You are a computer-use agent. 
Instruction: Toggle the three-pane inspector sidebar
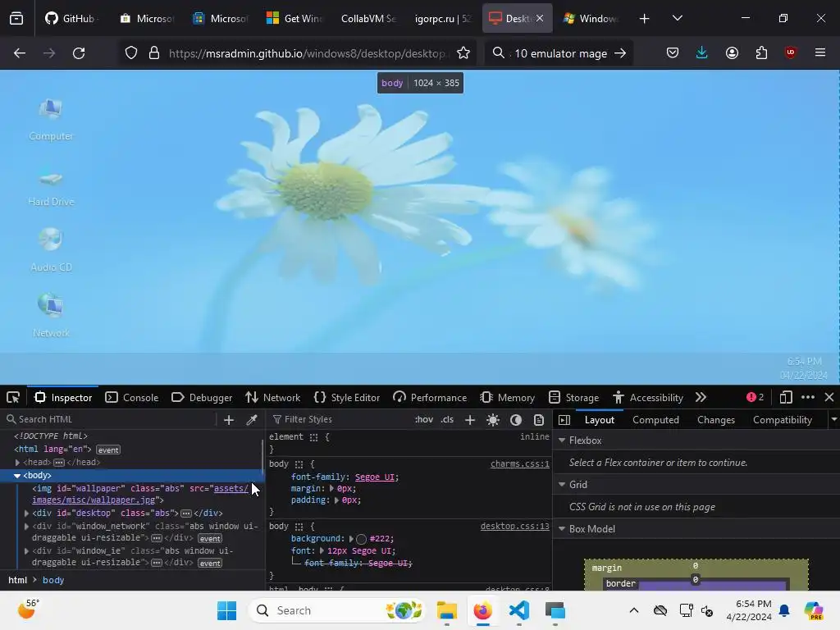[564, 419]
